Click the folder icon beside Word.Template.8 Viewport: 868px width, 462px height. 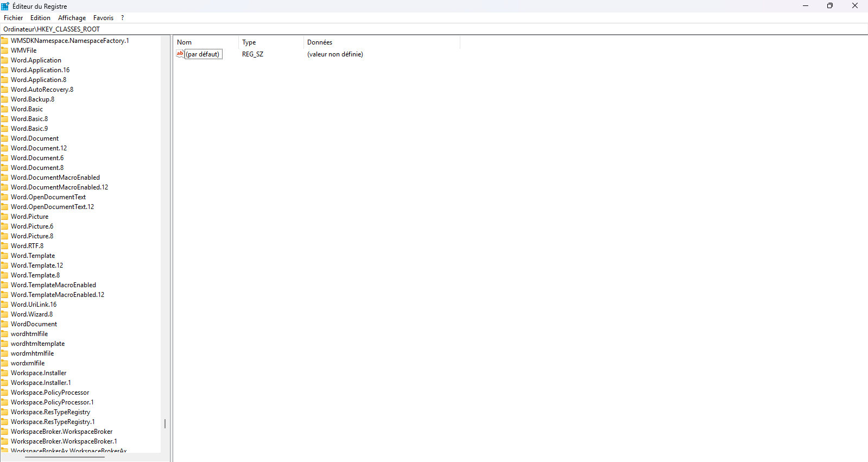[x=5, y=275]
